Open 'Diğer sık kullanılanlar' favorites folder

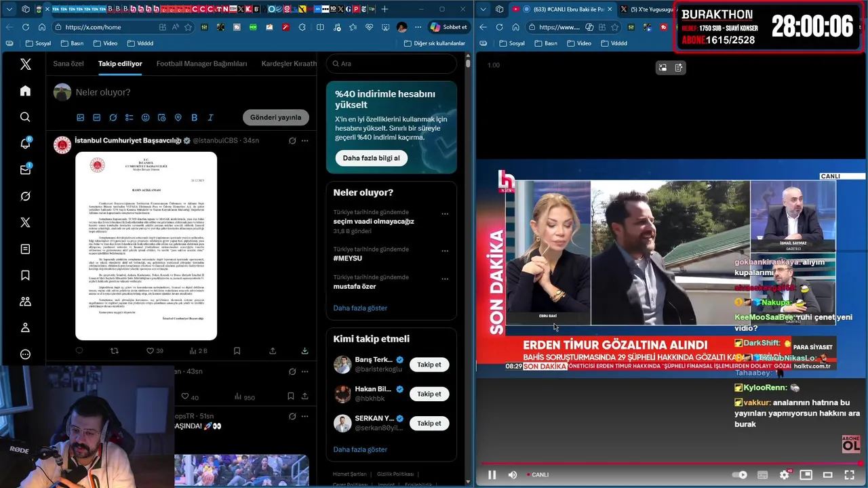pos(434,43)
